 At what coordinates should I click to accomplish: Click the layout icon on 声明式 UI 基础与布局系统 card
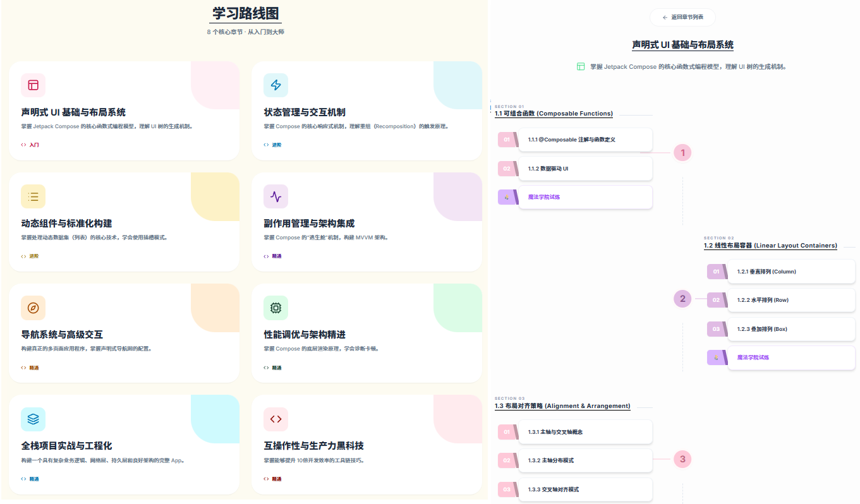coord(33,85)
